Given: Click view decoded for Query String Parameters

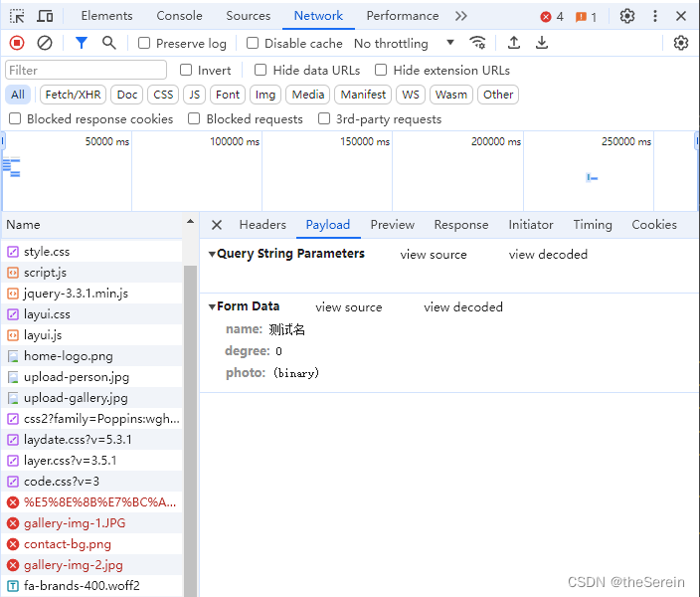Looking at the screenshot, I should point(548,255).
